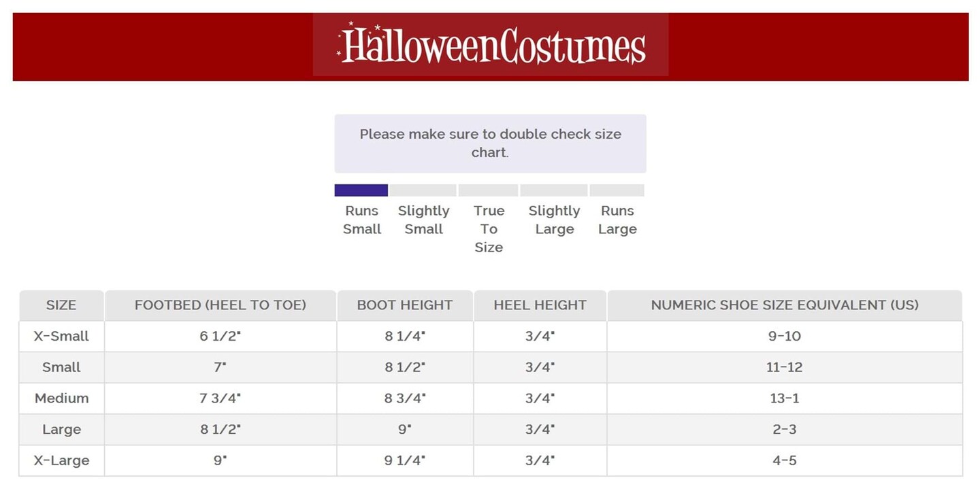Click the double check size chart notice
This screenshot has width=980, height=495.
(x=490, y=143)
